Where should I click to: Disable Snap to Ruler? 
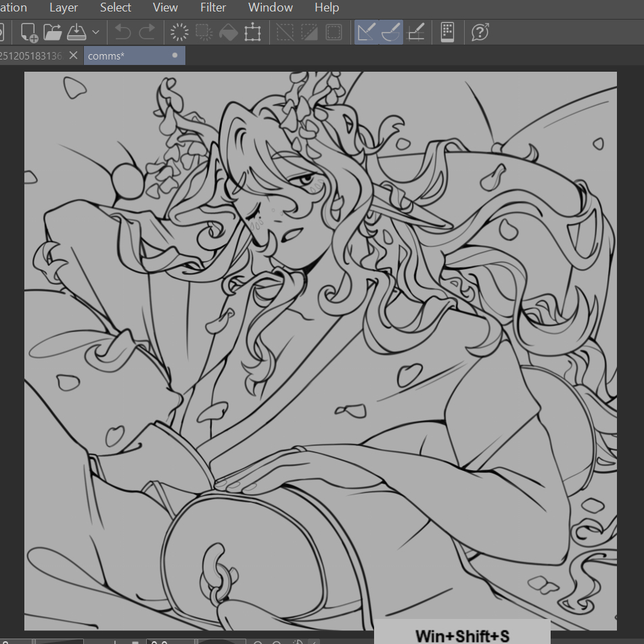tap(367, 32)
